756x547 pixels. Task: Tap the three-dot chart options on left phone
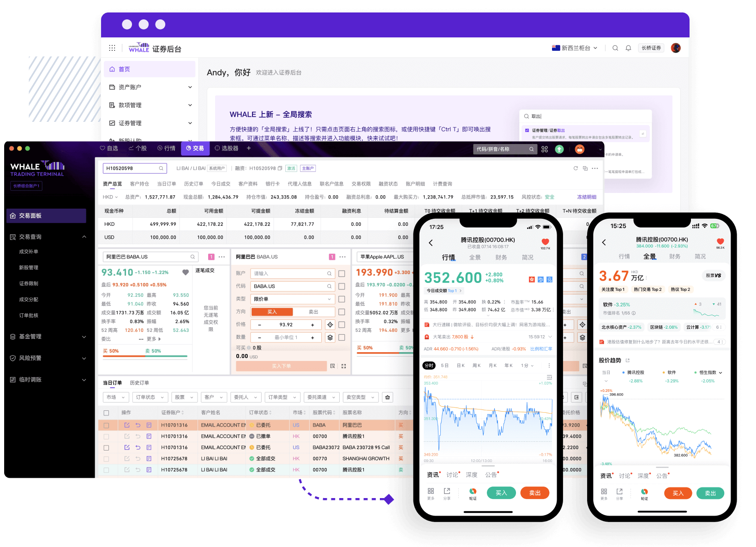[x=549, y=366]
